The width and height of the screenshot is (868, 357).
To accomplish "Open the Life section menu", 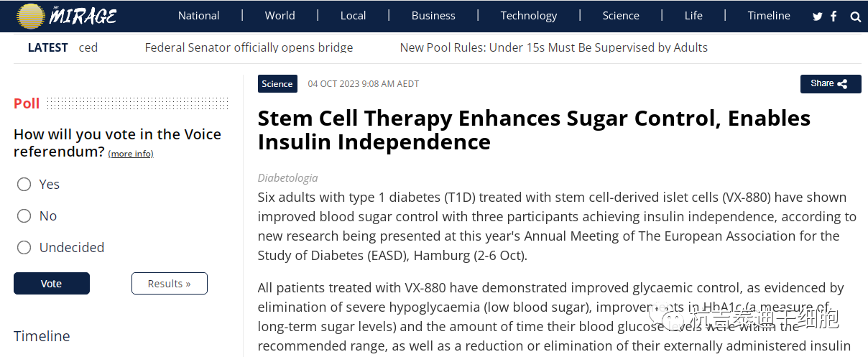I will point(693,16).
